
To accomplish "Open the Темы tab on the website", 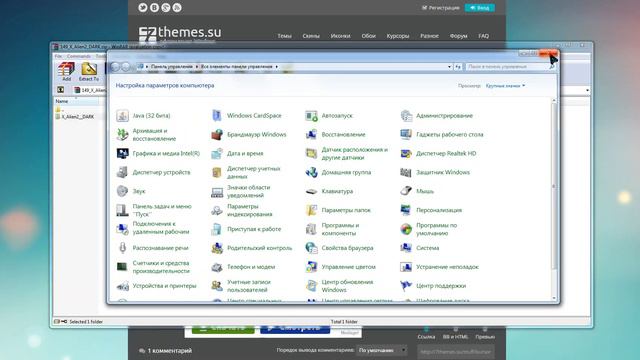I will pyautogui.click(x=284, y=36).
